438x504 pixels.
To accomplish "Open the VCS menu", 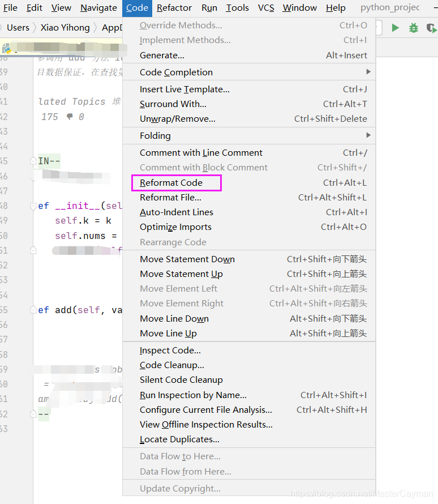I will coord(266,8).
